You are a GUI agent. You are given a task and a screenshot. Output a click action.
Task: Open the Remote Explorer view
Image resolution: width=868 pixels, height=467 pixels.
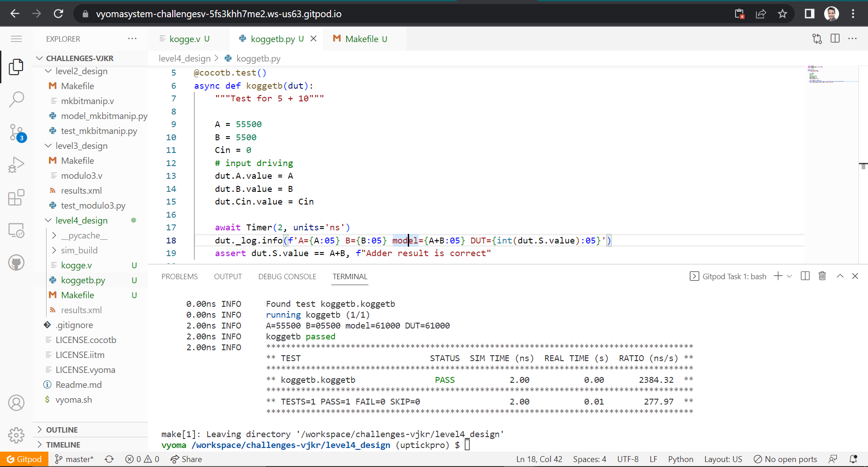tap(16, 230)
